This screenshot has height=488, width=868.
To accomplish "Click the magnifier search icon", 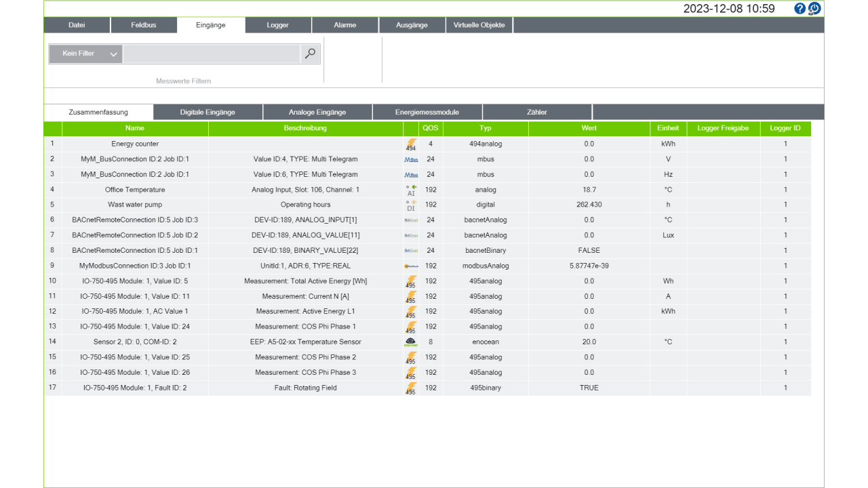I will [x=310, y=54].
